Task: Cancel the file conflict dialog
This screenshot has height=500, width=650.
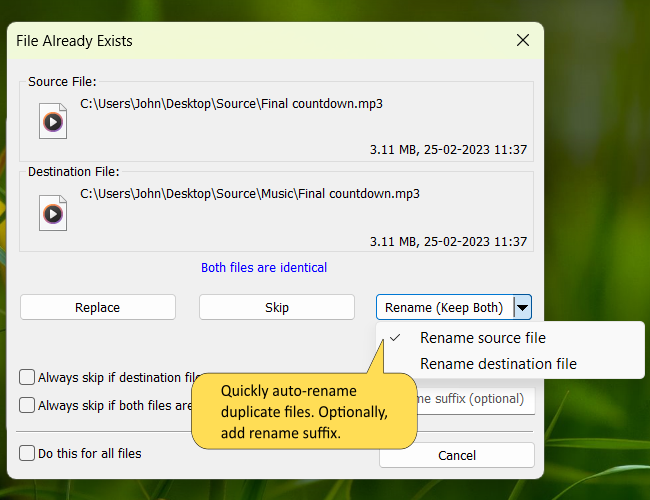Action: point(456,456)
